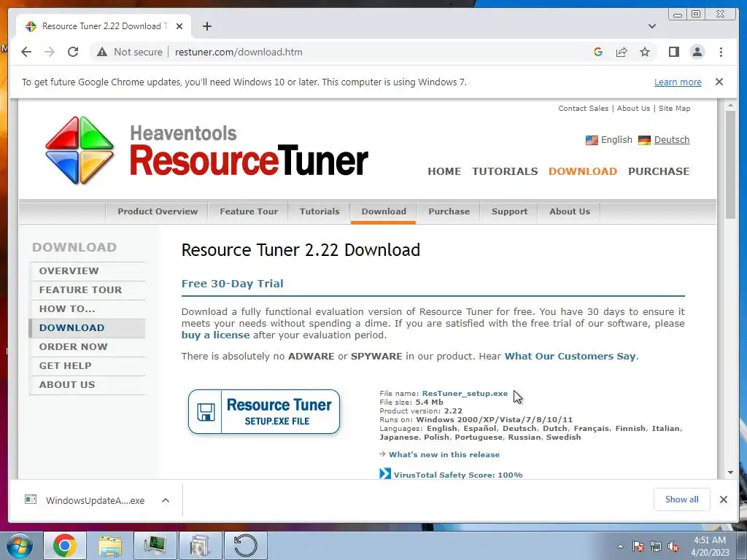Open Chrome's three-dot menu
747x560 pixels.
point(721,52)
